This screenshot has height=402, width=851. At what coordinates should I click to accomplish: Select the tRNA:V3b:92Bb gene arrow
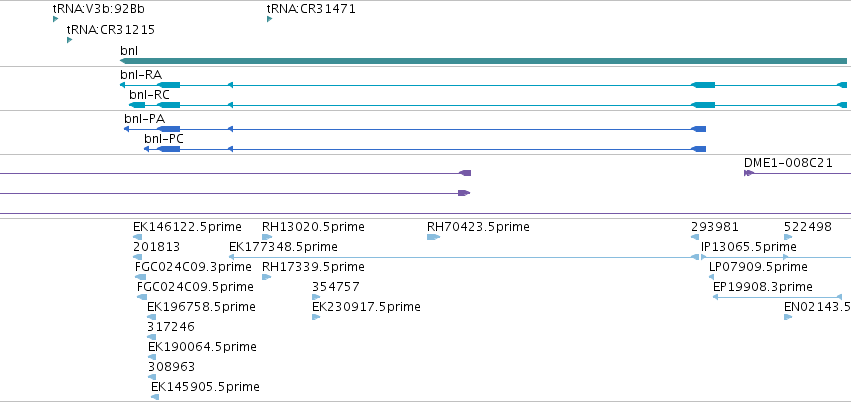point(55,20)
